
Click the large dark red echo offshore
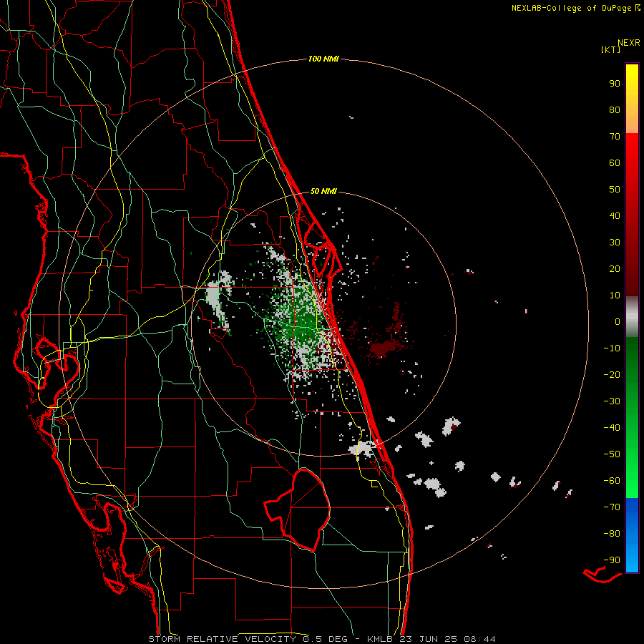pyautogui.click(x=382, y=348)
